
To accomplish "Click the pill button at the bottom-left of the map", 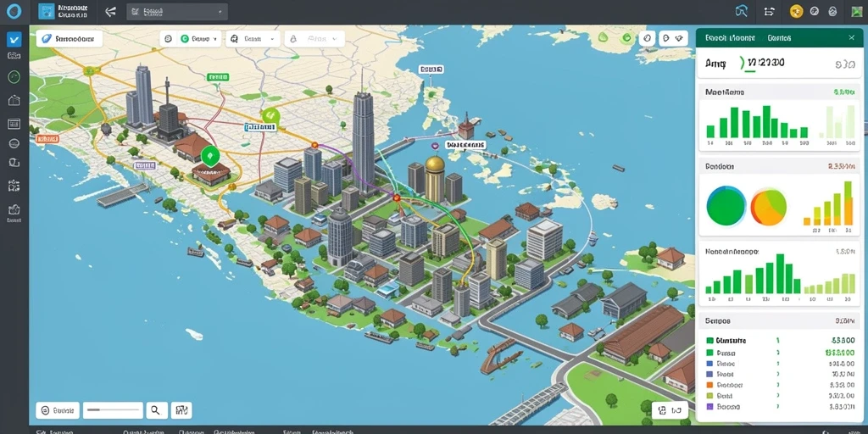I will pyautogui.click(x=58, y=410).
